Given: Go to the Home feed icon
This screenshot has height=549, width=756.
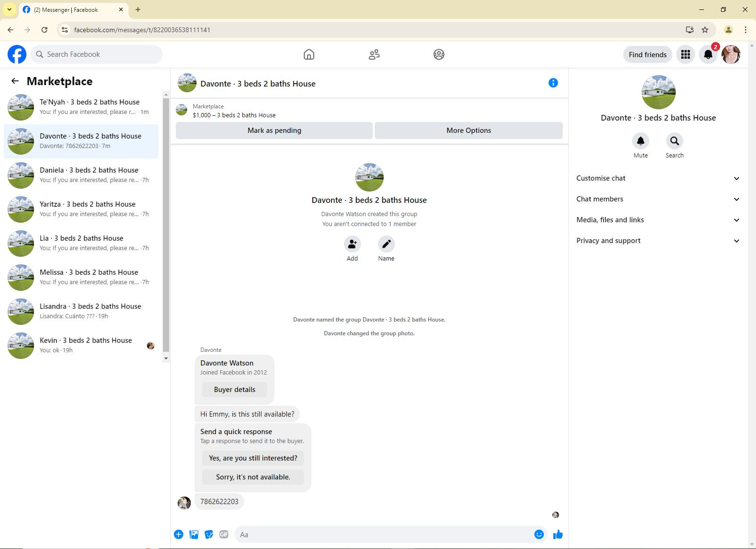Looking at the screenshot, I should [x=309, y=54].
